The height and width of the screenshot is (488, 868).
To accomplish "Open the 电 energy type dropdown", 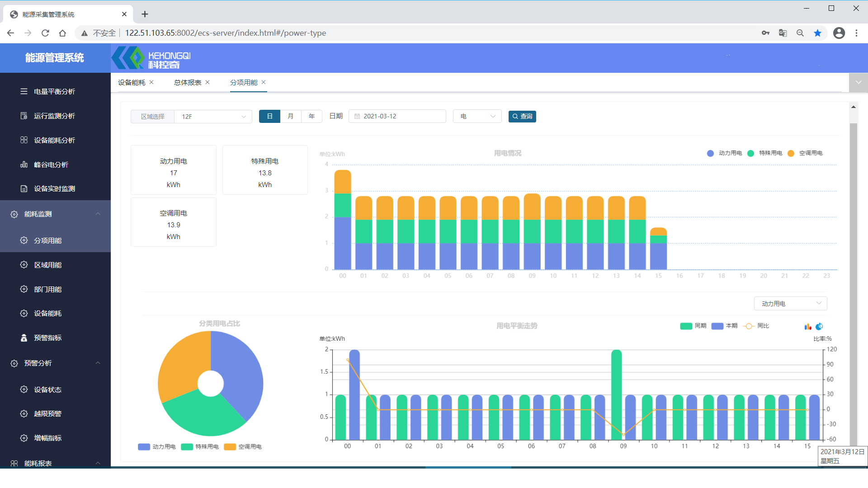I will point(477,117).
